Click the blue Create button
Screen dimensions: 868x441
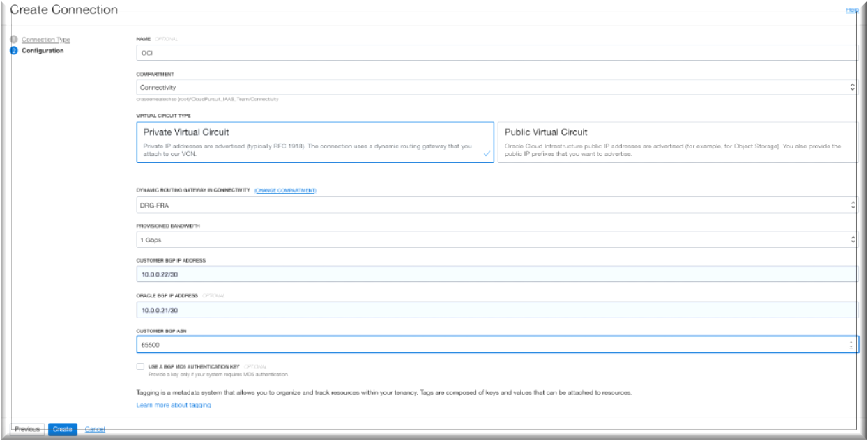point(63,429)
